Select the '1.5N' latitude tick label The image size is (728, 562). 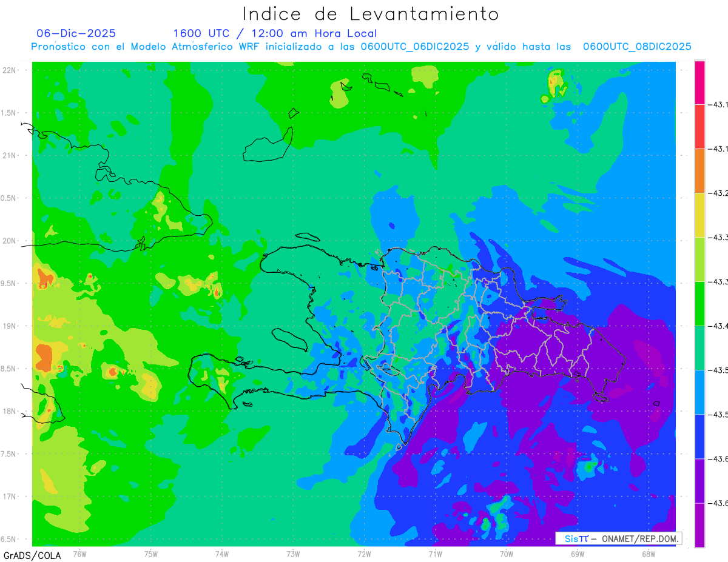pos(8,113)
